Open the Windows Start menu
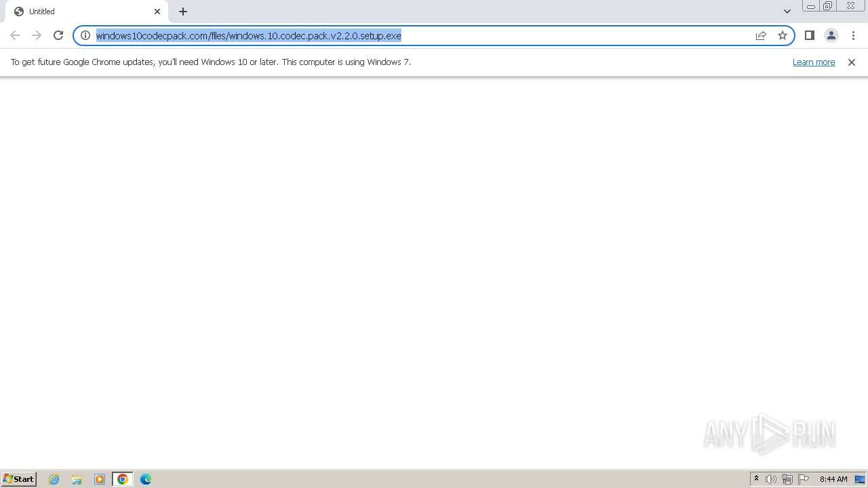 (x=18, y=479)
